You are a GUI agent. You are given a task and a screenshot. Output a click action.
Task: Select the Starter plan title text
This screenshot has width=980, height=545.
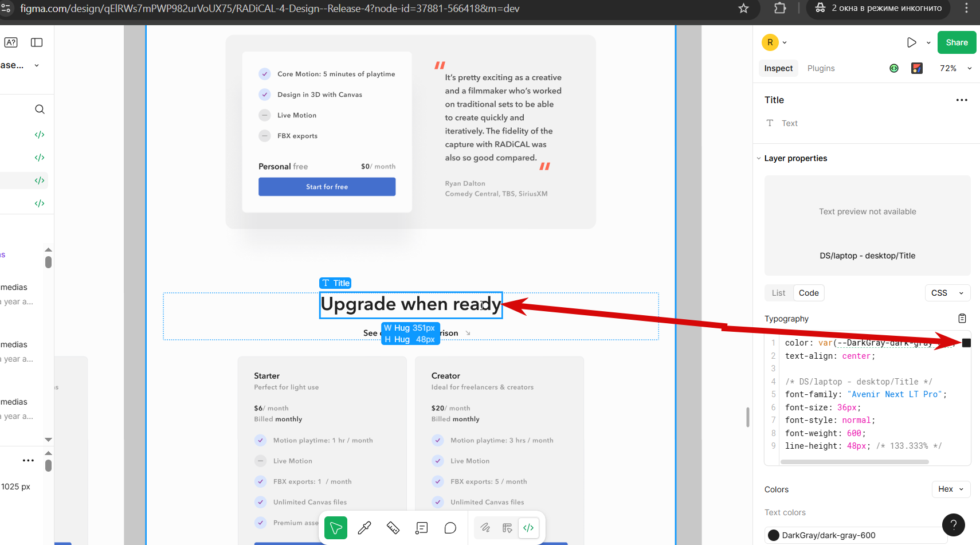click(266, 376)
